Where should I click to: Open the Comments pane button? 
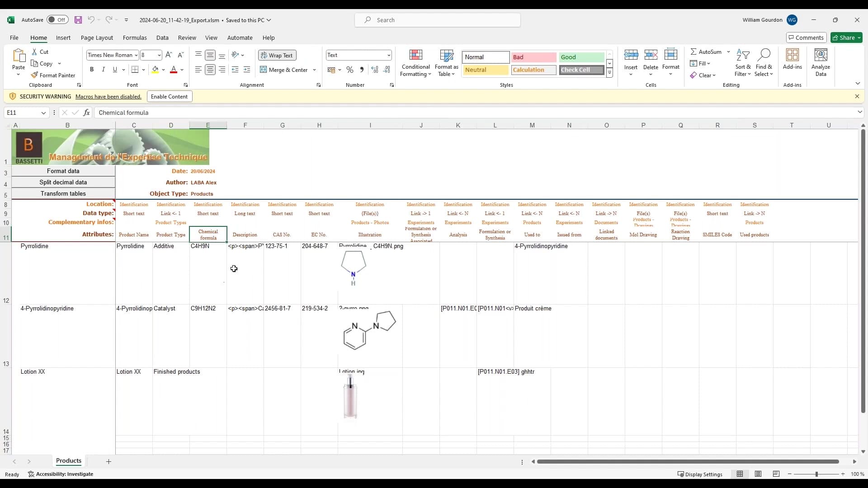(807, 38)
